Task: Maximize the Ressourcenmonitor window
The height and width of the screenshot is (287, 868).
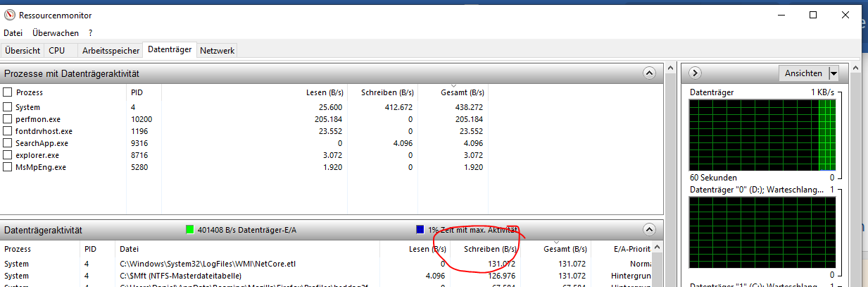Action: [813, 15]
